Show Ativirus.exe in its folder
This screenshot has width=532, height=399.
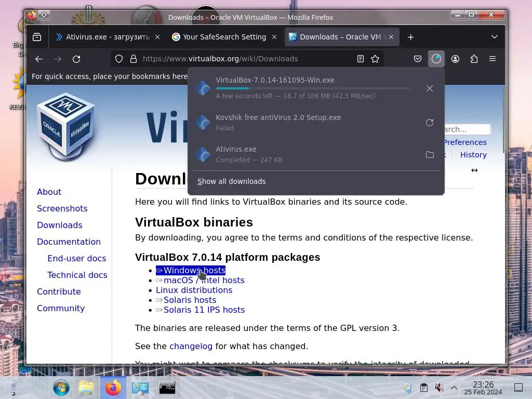point(430,154)
